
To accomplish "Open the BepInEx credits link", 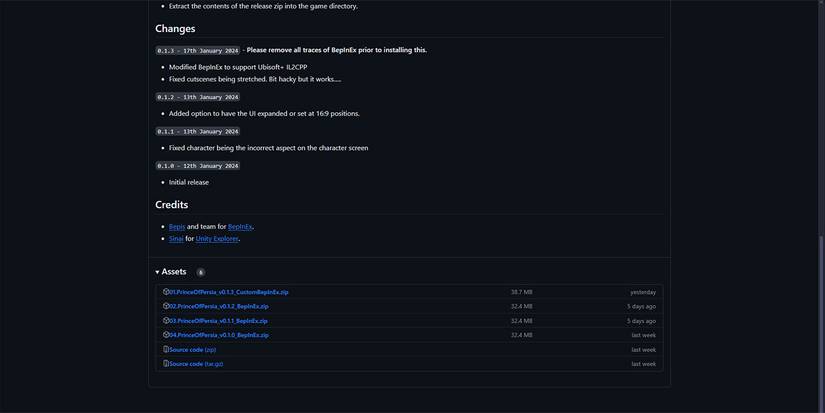I will (240, 227).
